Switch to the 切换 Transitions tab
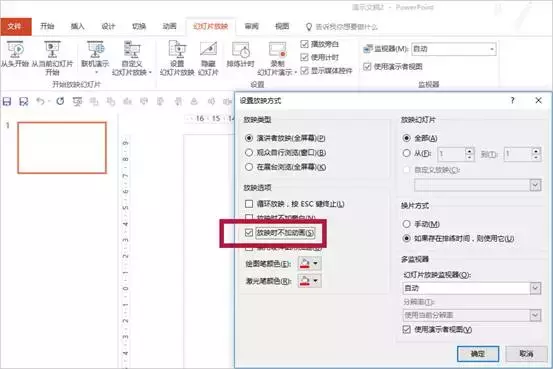Viewport: 553px width, 369px height. click(139, 26)
